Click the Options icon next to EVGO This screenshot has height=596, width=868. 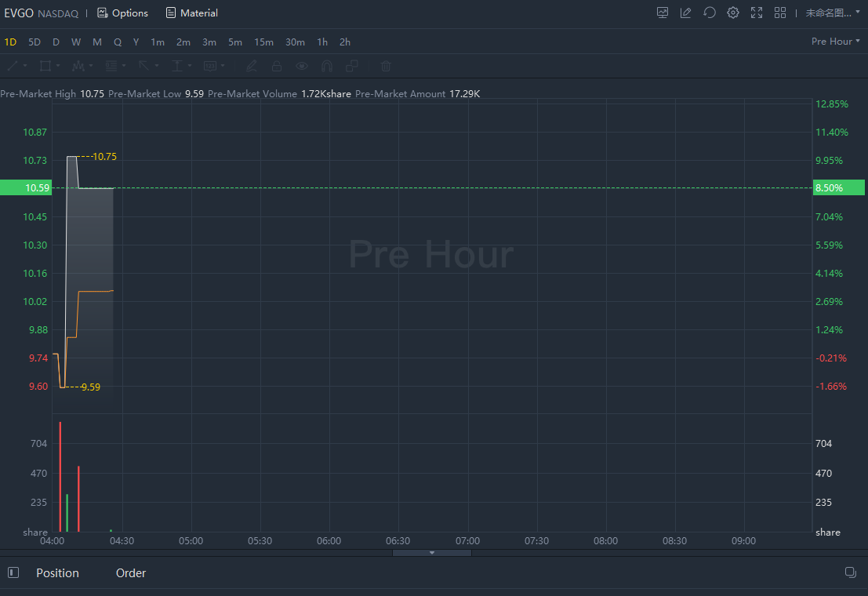click(103, 13)
